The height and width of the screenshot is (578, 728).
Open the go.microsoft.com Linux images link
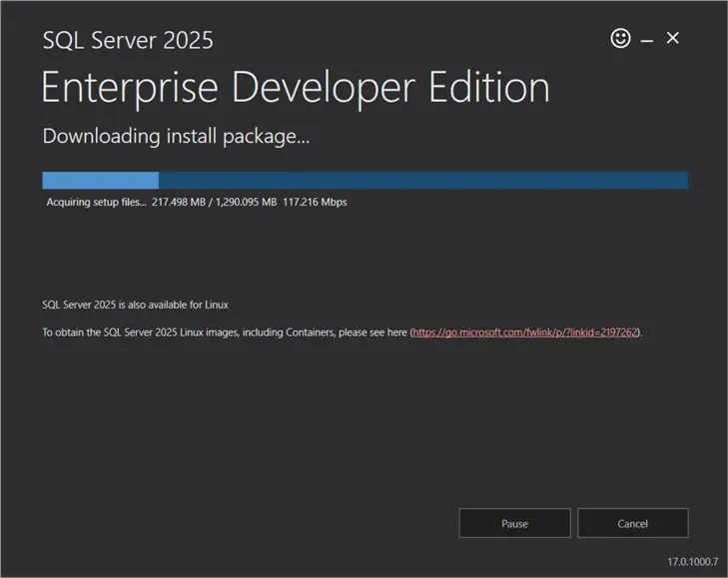tap(524, 332)
